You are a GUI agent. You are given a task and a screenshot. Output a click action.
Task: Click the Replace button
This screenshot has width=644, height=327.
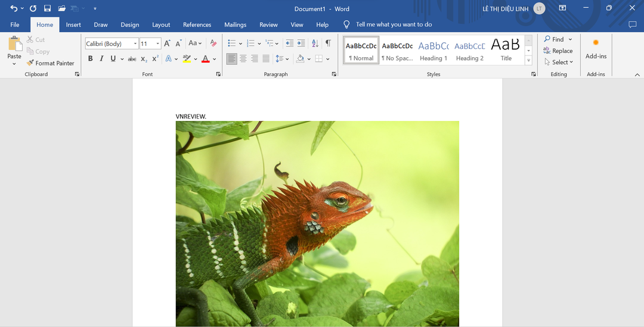coord(558,51)
